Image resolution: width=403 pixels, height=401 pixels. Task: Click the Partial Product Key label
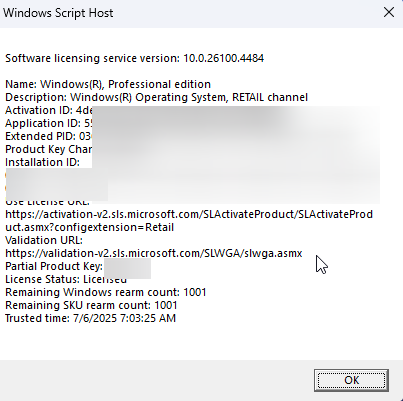(54, 266)
